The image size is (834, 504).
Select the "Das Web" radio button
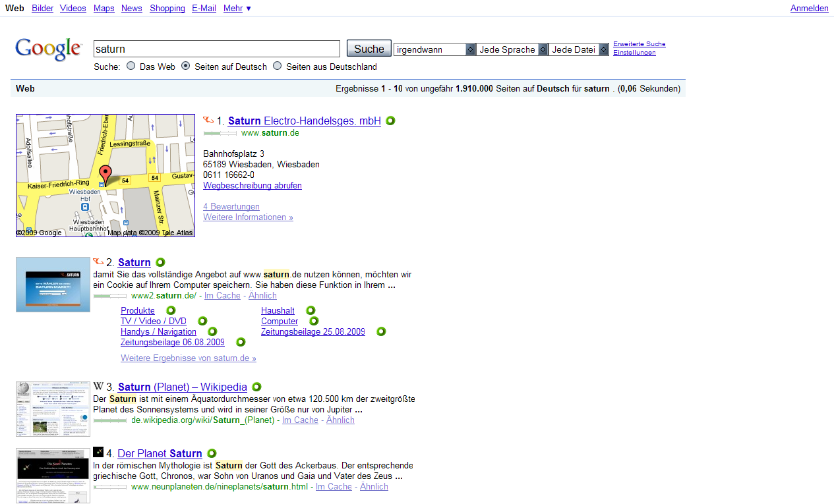131,66
